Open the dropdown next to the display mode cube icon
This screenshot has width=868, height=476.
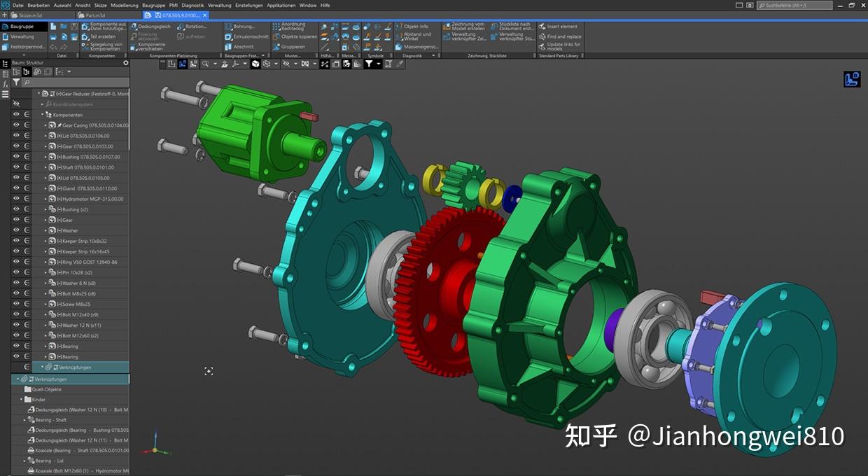coord(276,64)
